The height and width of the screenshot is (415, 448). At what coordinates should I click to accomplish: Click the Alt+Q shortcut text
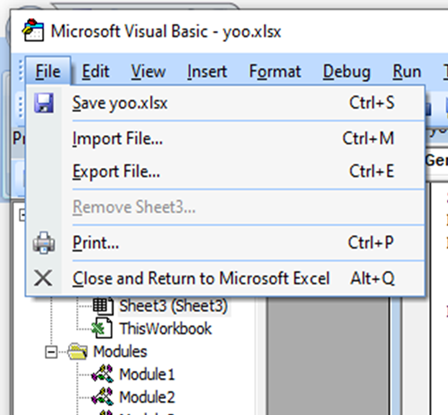click(373, 278)
